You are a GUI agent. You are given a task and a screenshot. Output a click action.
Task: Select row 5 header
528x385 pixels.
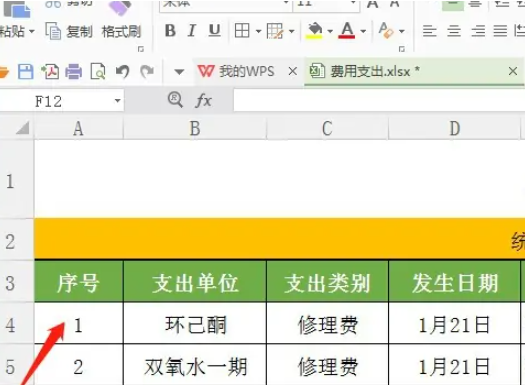[x=17, y=364]
